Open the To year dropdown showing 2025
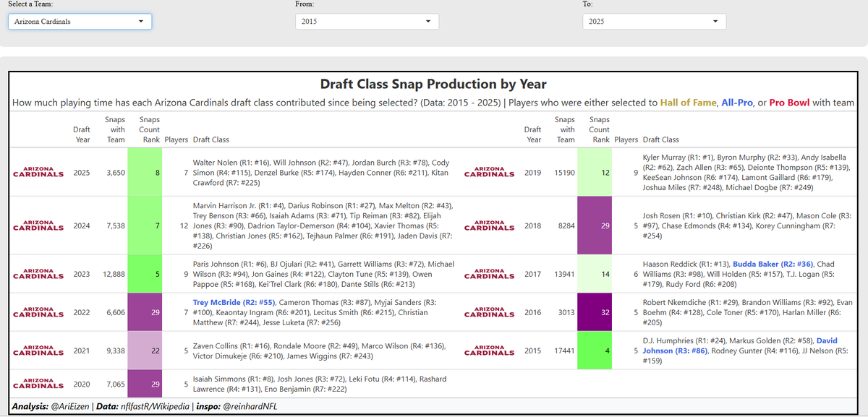Screen dimensions: 868x417 tap(655, 22)
